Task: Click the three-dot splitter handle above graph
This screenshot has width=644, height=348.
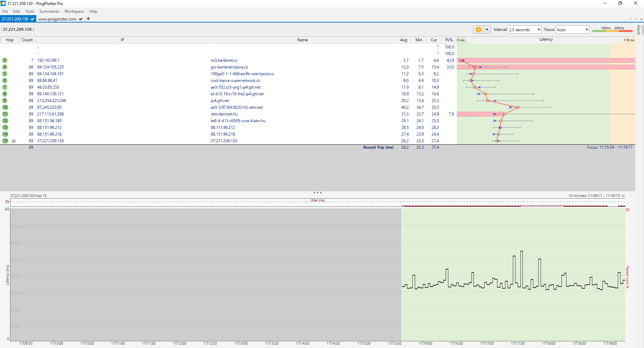Action: click(317, 193)
